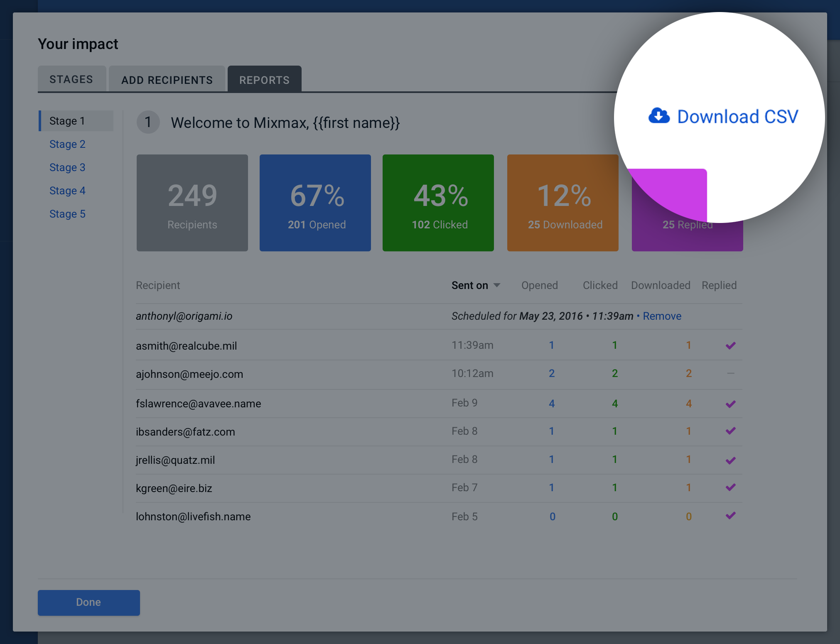The width and height of the screenshot is (840, 644).
Task: Go to Stage 2
Action: 67,144
